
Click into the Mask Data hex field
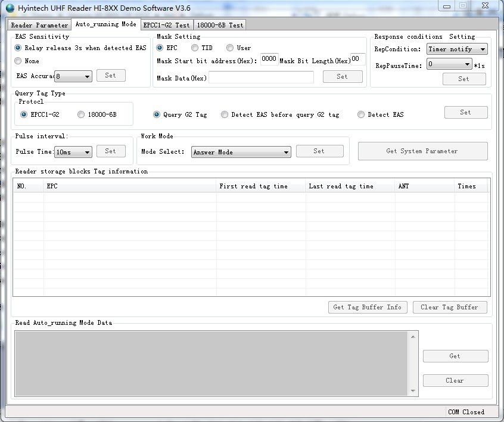[261, 77]
